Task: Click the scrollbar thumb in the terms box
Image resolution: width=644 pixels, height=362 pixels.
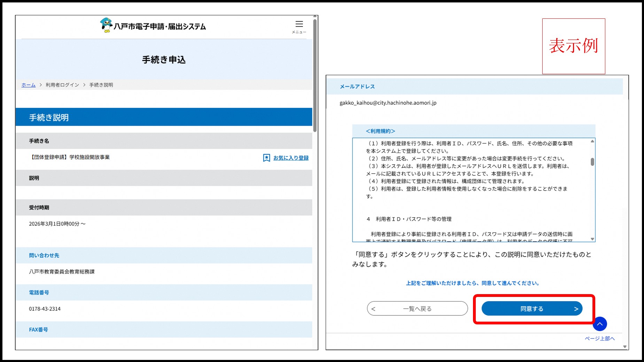Action: (592, 162)
